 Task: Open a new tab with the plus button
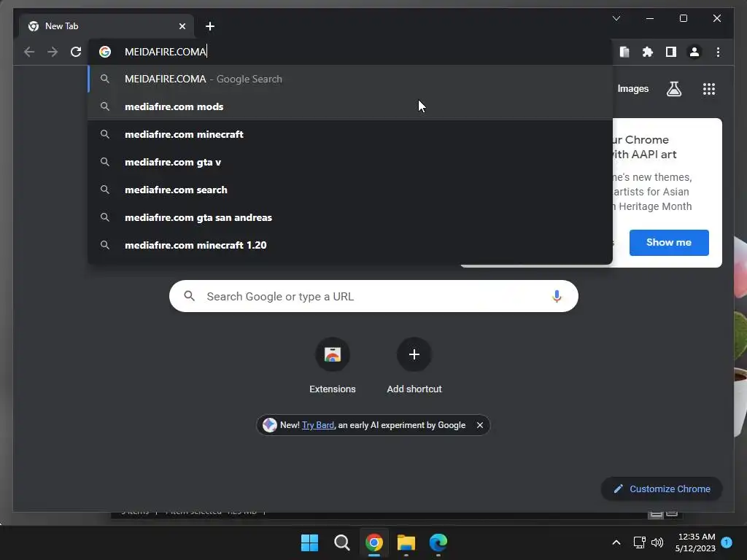[x=209, y=26]
